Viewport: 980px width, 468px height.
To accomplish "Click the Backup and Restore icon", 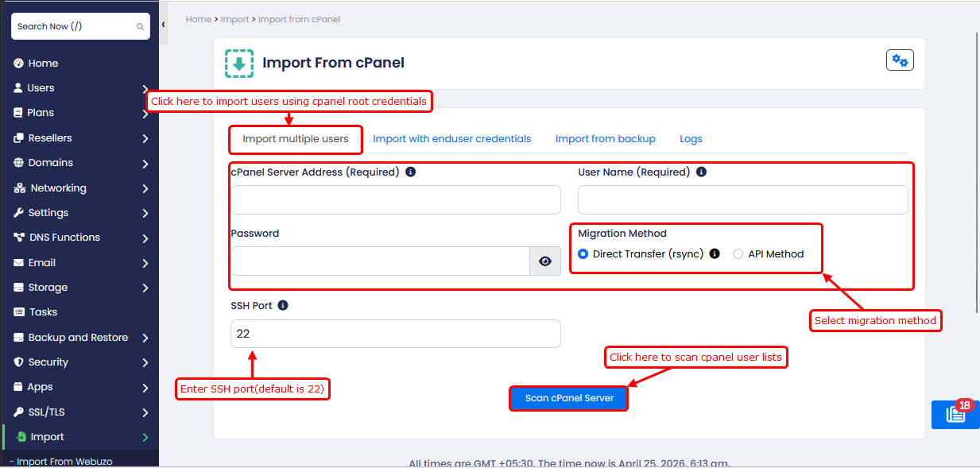I will tap(19, 338).
